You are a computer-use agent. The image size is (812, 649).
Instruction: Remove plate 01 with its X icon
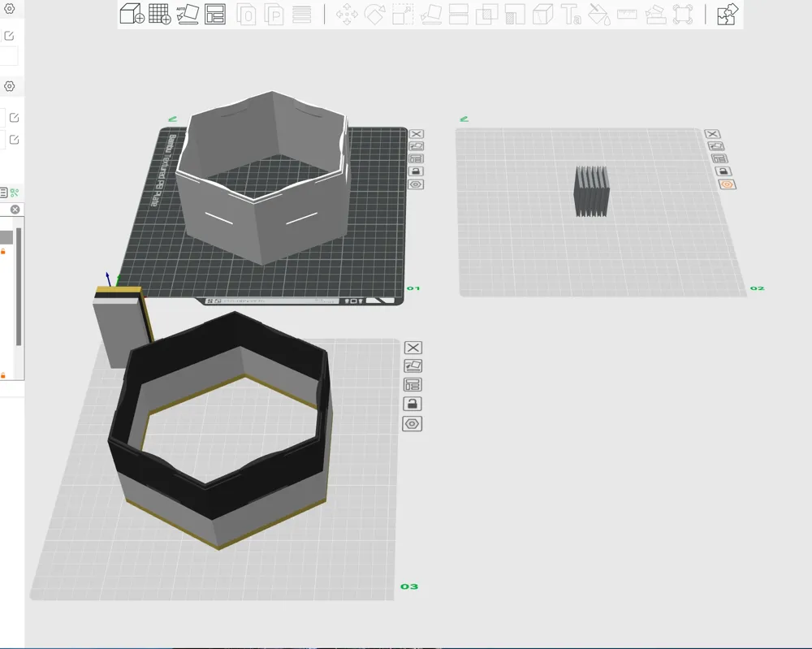click(x=417, y=134)
